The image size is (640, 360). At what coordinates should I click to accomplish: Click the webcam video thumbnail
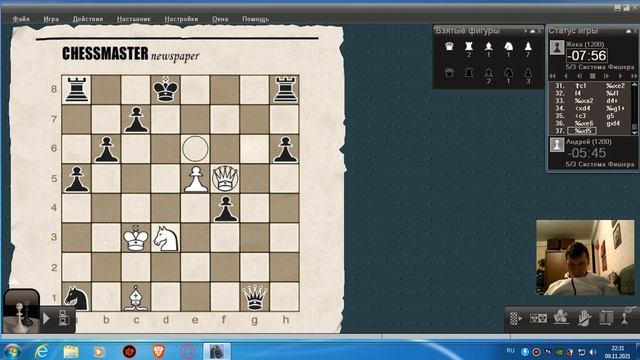[x=585, y=258]
